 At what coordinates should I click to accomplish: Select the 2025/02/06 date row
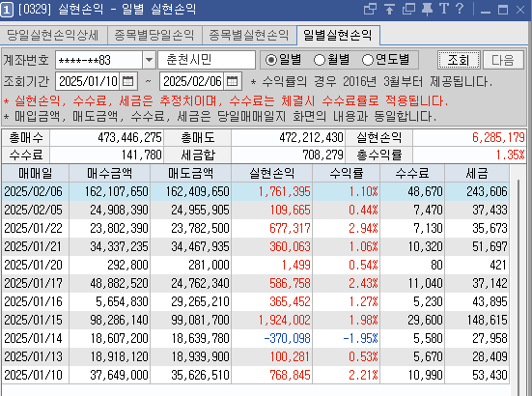coord(256,191)
